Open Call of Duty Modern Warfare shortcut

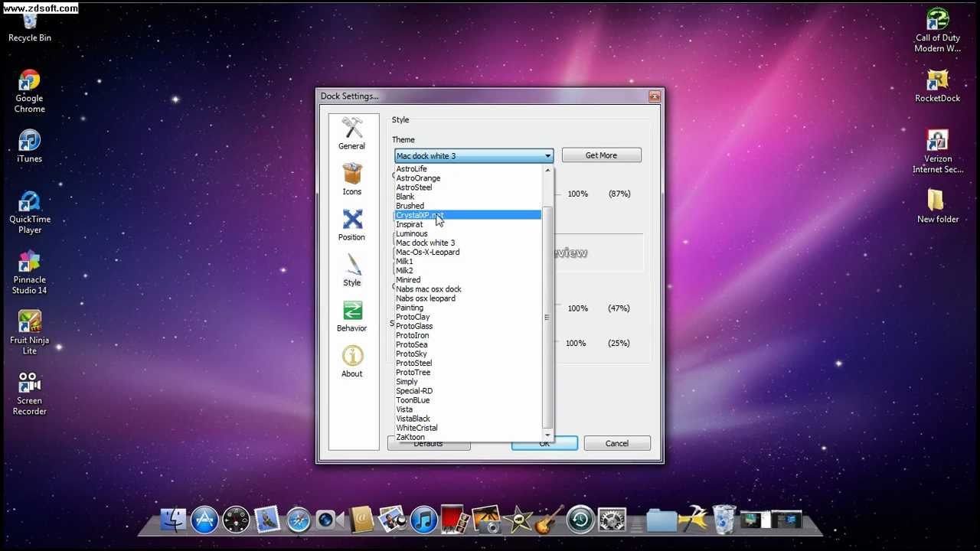(937, 31)
